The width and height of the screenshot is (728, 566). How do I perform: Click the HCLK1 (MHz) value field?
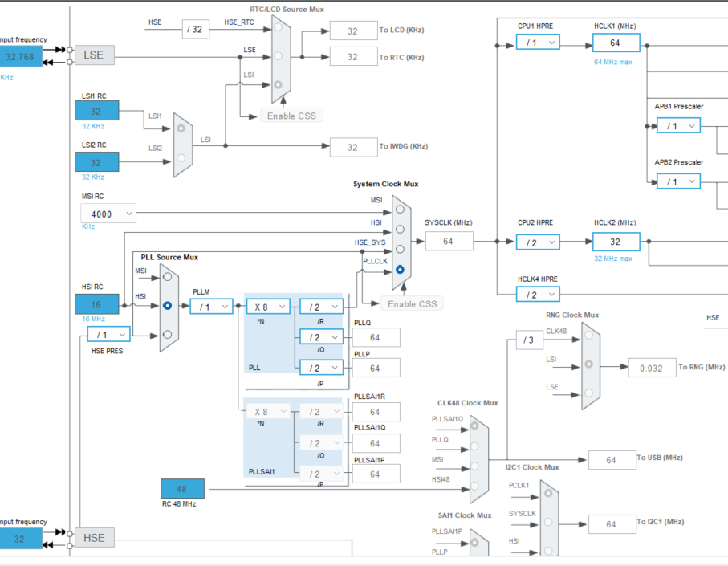[616, 43]
